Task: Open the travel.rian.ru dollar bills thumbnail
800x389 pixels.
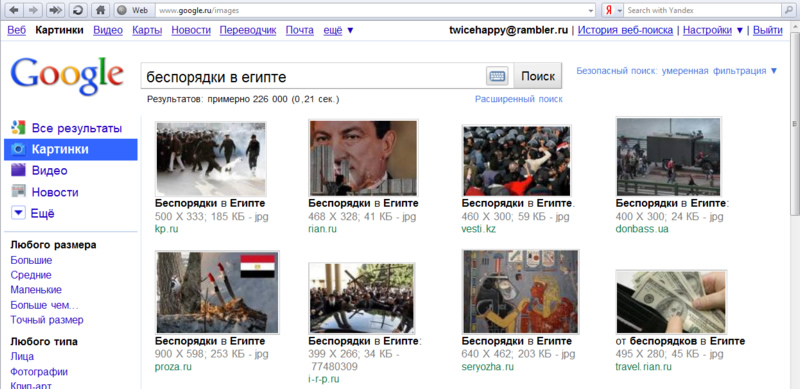Action: pyautogui.click(x=671, y=302)
